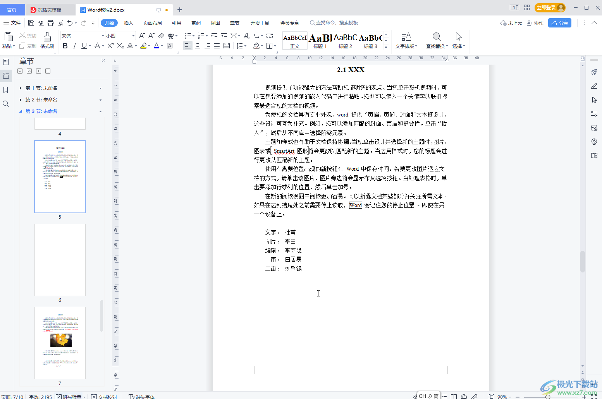
Task: Apply superscript formatting
Action: 111,46
